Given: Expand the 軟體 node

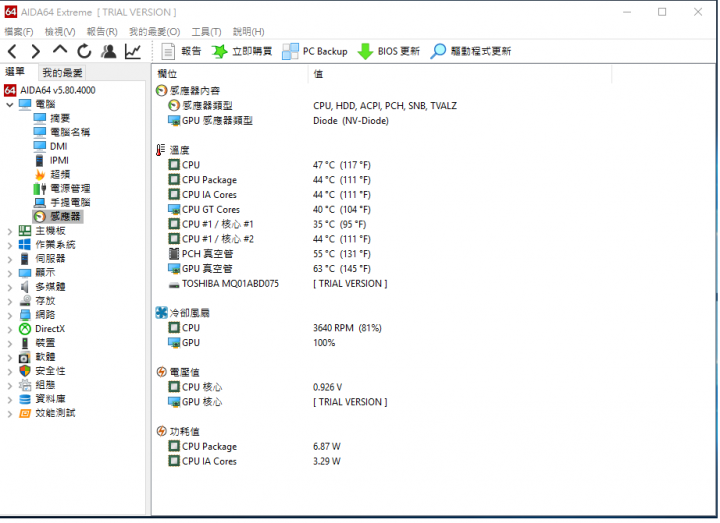Looking at the screenshot, I should 10,358.
